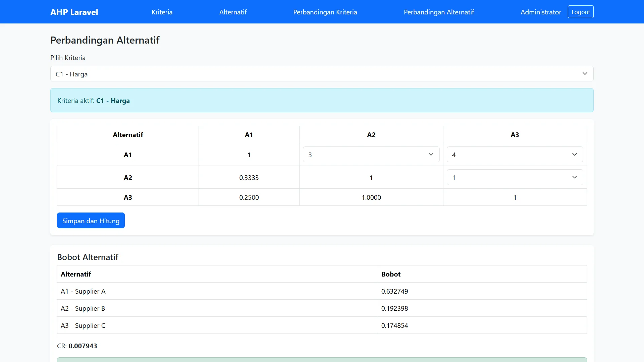Image resolution: width=644 pixels, height=362 pixels.
Task: Click Simpan dan Hitung button
Action: [91, 221]
